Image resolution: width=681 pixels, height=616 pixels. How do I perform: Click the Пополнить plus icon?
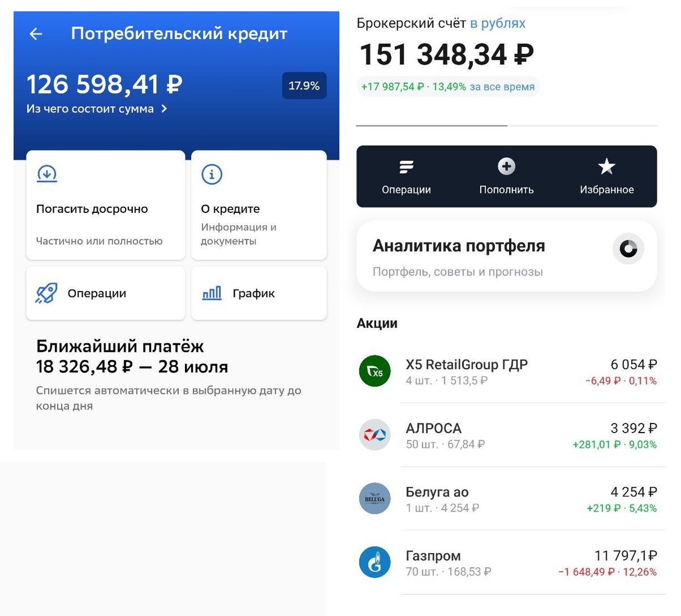click(x=505, y=167)
